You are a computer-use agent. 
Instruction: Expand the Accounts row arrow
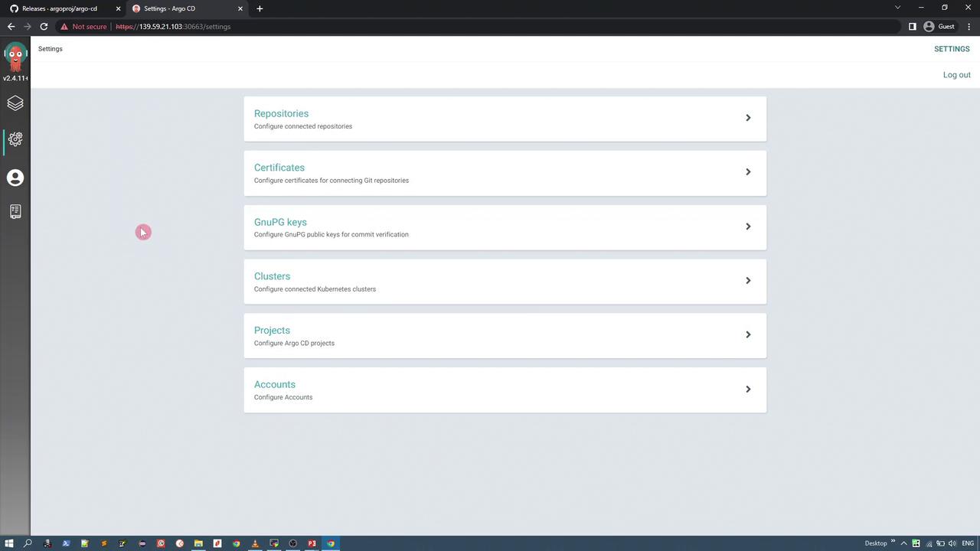click(x=748, y=389)
